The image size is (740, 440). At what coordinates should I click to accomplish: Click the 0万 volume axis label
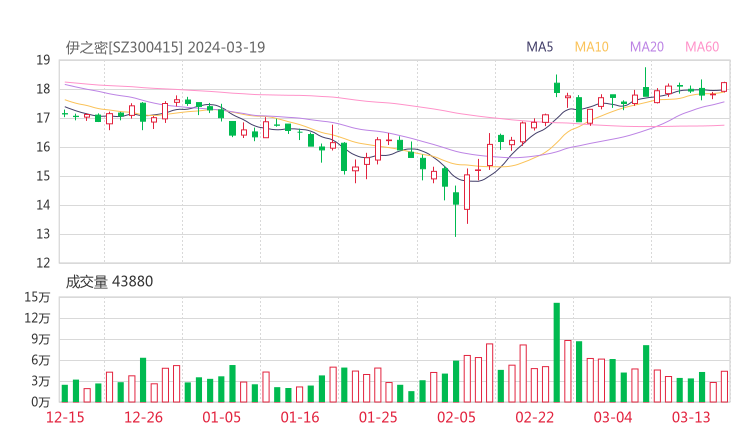(x=41, y=402)
